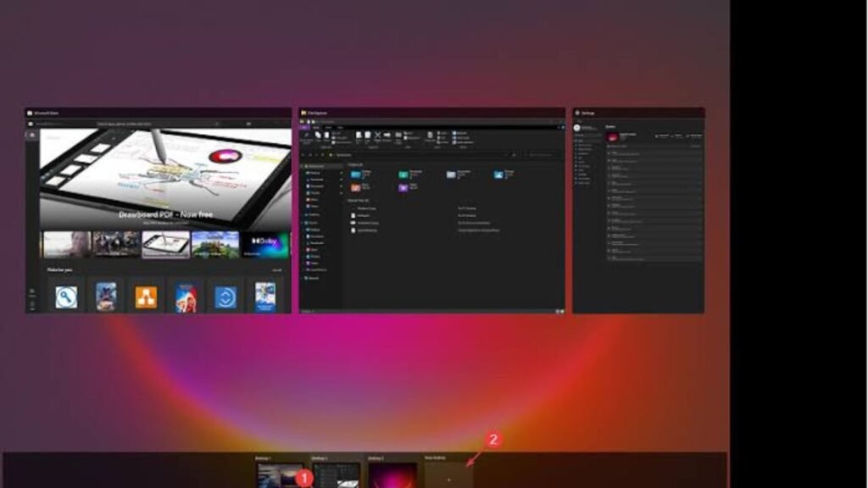Click the Properties icon in File Explorer ribbon
This screenshot has width=868, height=488.
[x=430, y=135]
